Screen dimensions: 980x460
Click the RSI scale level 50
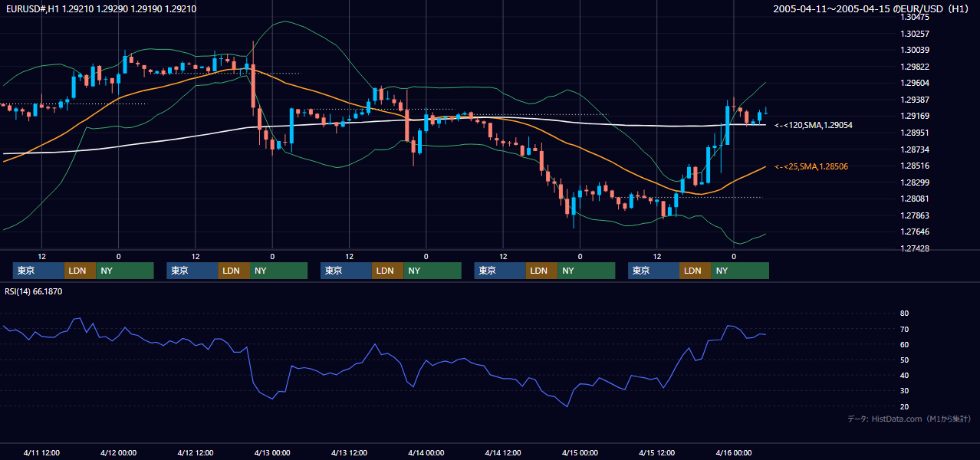click(905, 360)
